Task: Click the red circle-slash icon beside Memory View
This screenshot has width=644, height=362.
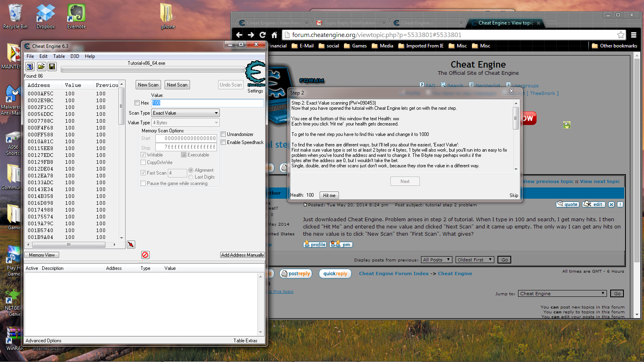Action: 145,255
